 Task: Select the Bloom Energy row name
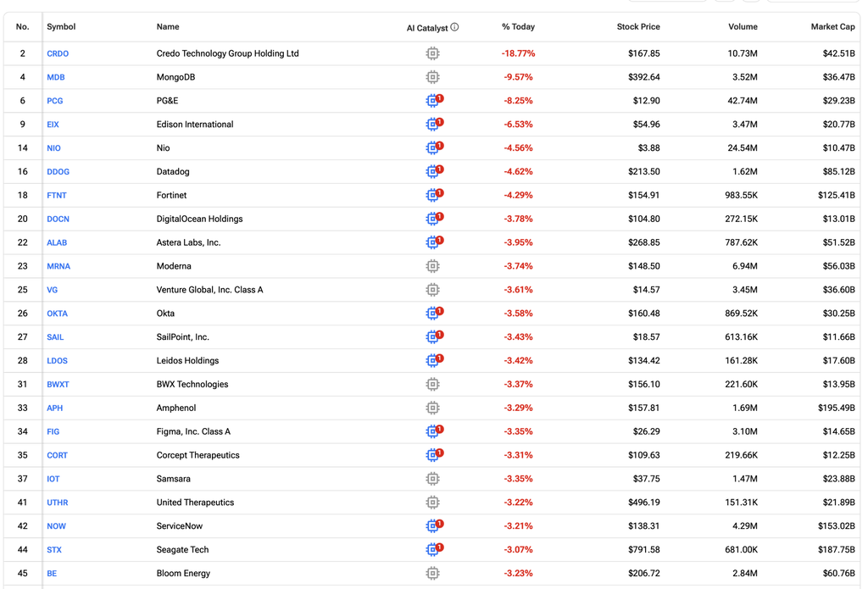(183, 574)
